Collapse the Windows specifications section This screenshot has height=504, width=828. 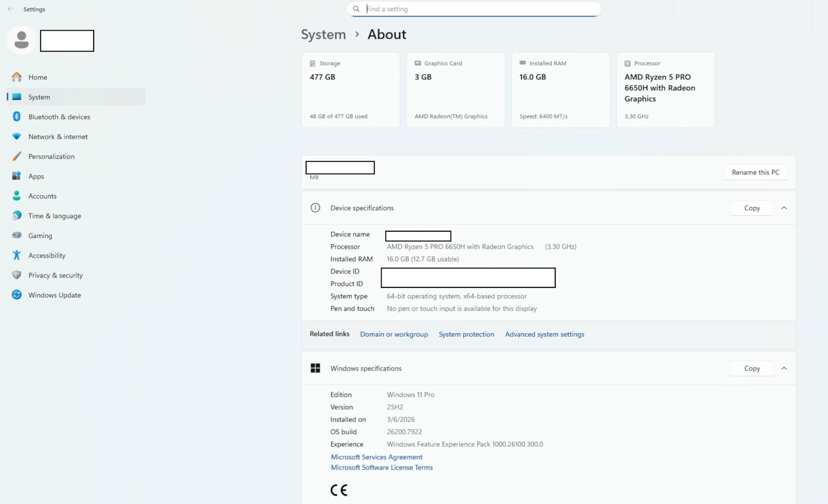[784, 368]
